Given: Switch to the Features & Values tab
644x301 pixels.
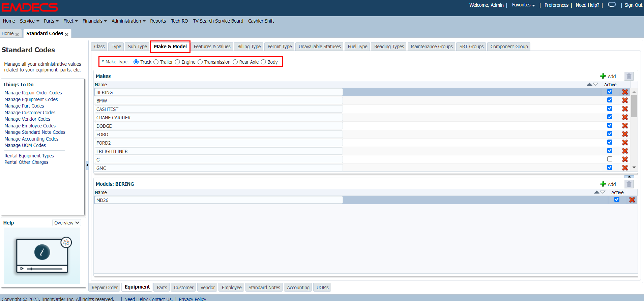Looking at the screenshot, I should tap(212, 47).
